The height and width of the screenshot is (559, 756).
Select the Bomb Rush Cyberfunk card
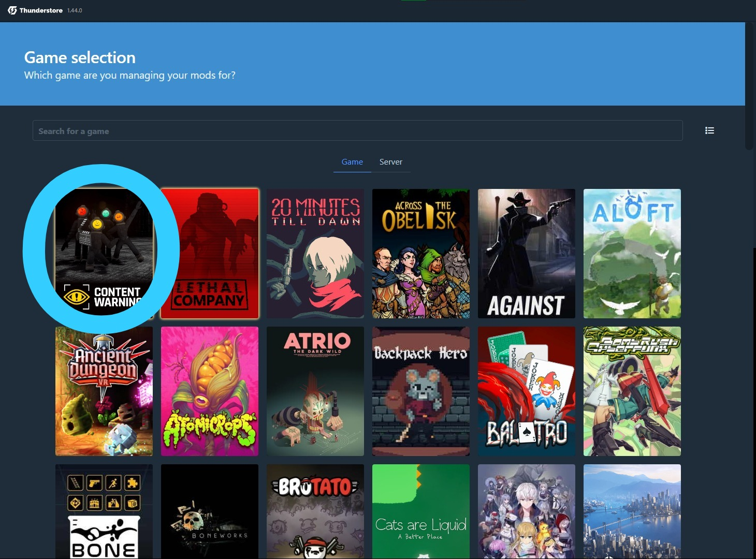(x=632, y=391)
